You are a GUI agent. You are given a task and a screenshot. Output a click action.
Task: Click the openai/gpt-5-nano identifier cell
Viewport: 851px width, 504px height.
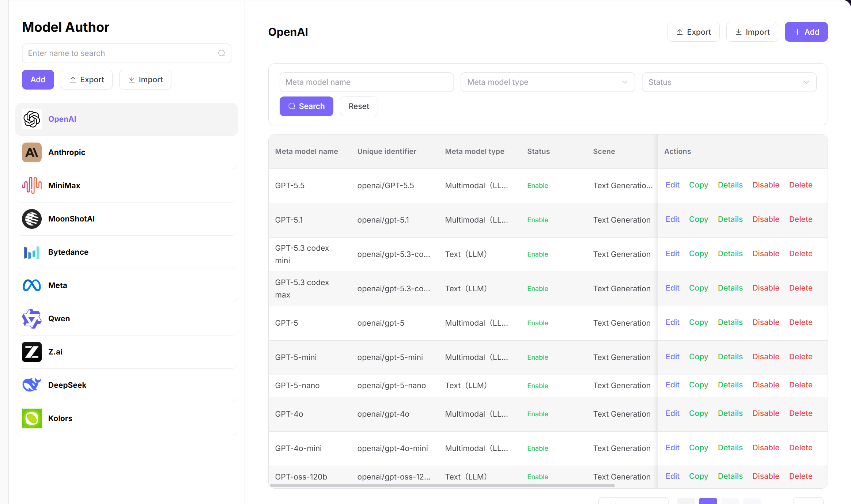click(x=392, y=386)
